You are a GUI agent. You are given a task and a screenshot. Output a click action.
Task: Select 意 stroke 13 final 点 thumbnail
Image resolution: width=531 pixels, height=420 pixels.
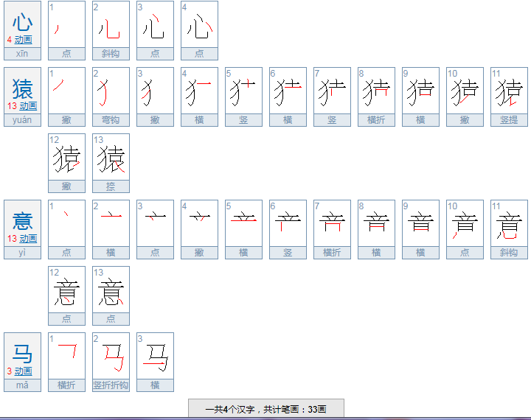coord(111,290)
